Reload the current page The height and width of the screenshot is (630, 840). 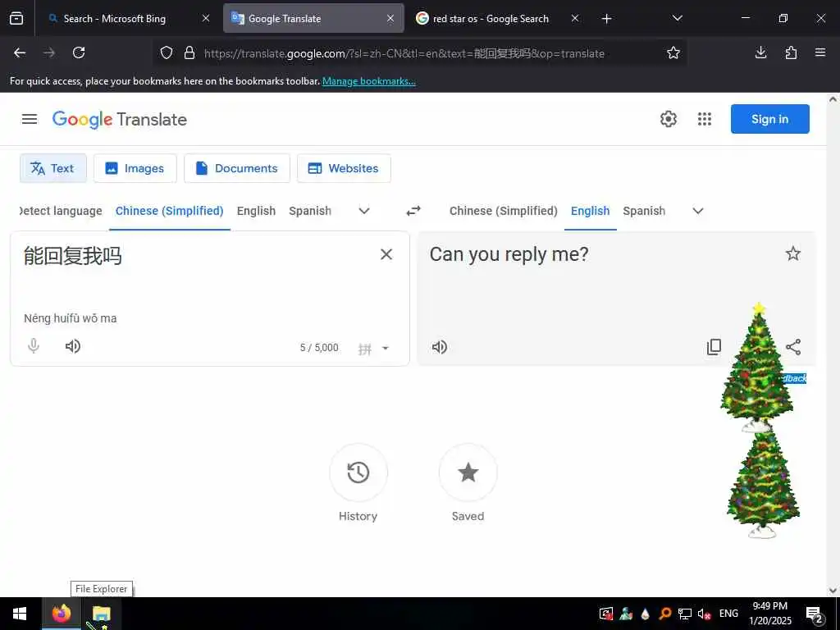(x=79, y=52)
